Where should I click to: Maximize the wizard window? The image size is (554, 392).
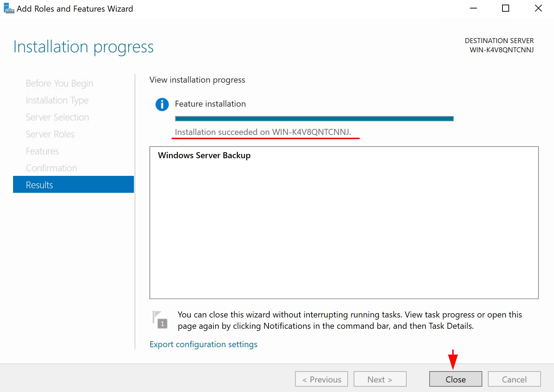coord(506,8)
